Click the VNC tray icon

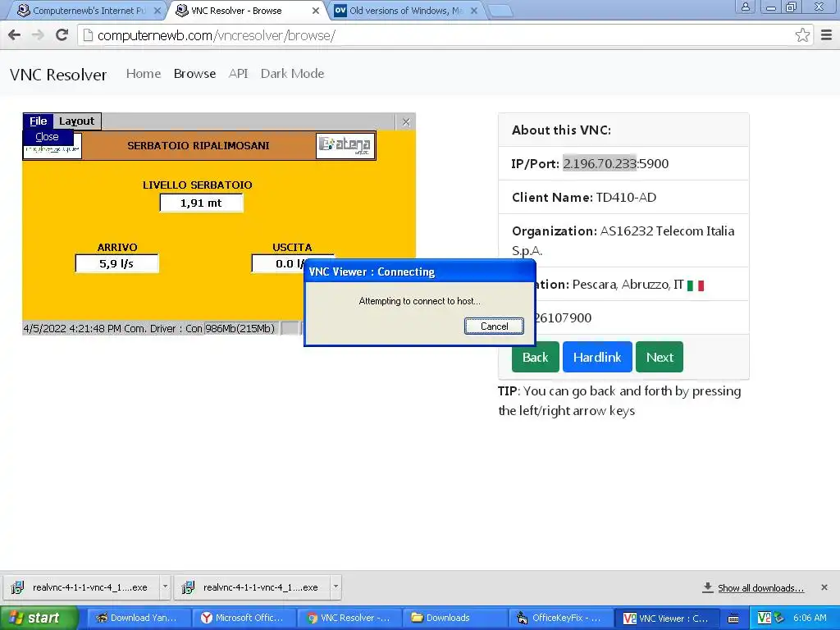764,618
